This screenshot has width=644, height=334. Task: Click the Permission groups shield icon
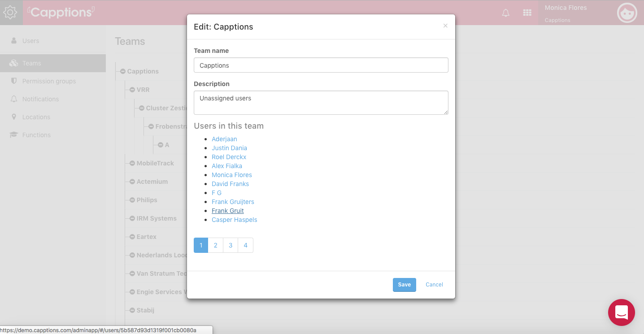click(14, 81)
